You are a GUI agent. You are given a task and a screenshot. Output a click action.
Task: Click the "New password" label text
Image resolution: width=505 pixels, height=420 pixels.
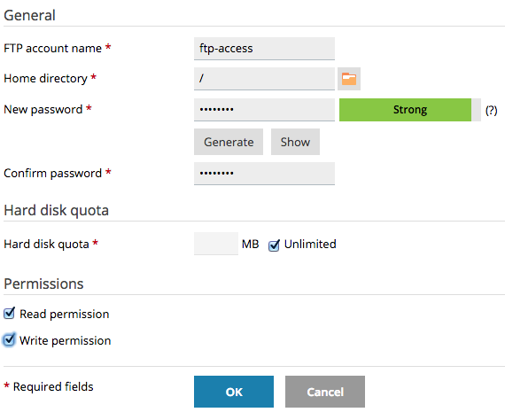tap(43, 110)
